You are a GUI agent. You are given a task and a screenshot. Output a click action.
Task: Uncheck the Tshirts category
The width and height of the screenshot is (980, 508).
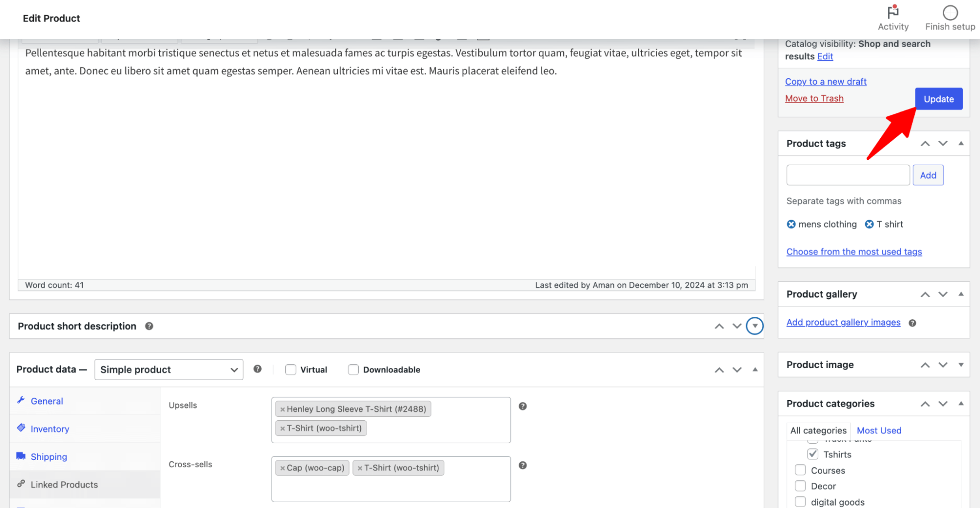pyautogui.click(x=812, y=454)
